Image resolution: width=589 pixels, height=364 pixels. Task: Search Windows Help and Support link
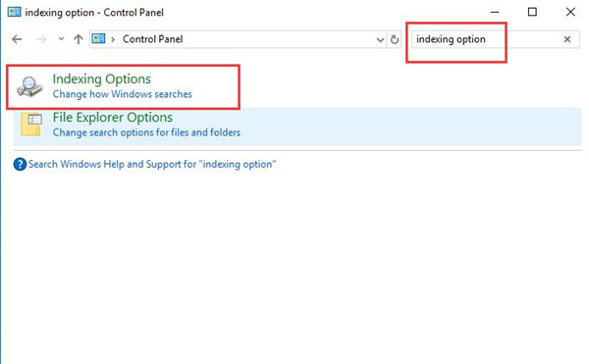(152, 165)
